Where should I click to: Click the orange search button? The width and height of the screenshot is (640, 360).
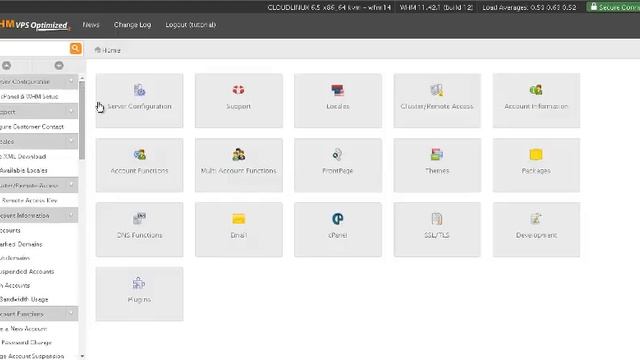76,48
